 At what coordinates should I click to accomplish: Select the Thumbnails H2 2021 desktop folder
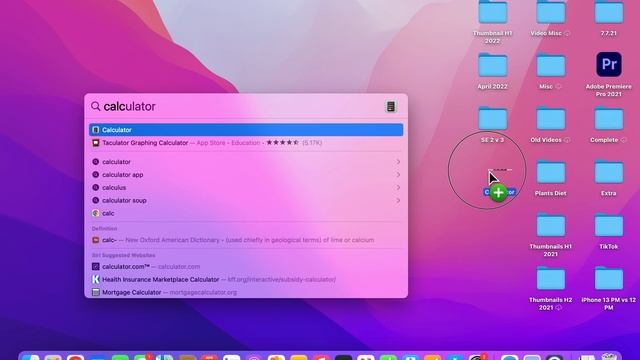click(550, 288)
